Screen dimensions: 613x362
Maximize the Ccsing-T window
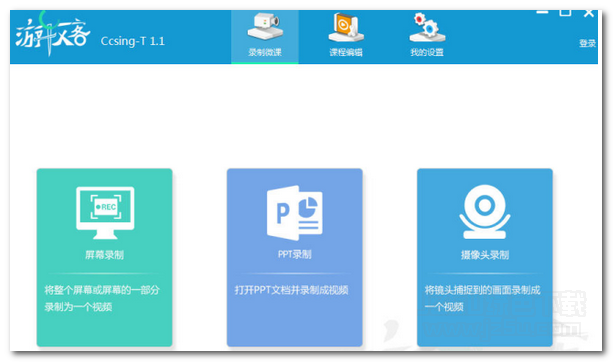pos(565,12)
